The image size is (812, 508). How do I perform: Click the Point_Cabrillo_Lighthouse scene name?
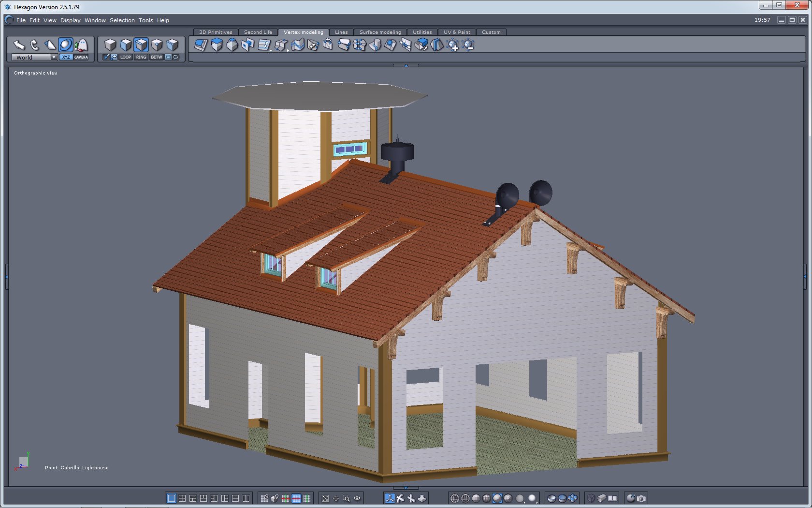77,468
